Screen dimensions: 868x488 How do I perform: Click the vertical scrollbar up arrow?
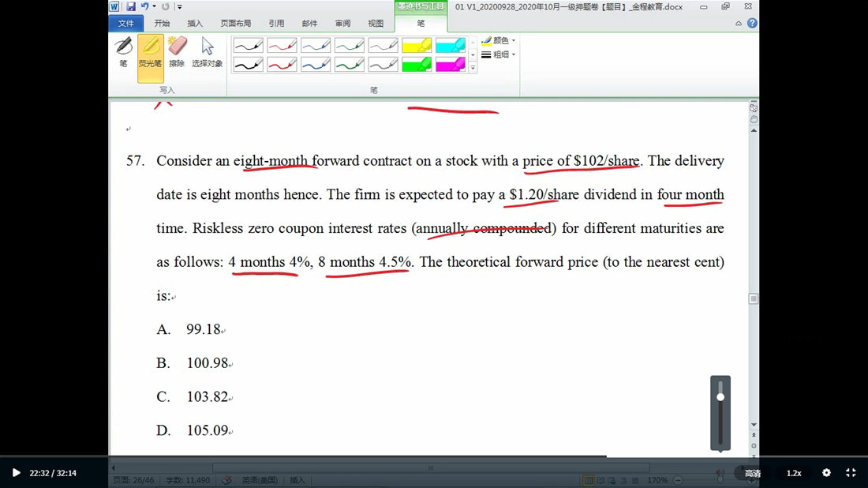click(x=754, y=130)
